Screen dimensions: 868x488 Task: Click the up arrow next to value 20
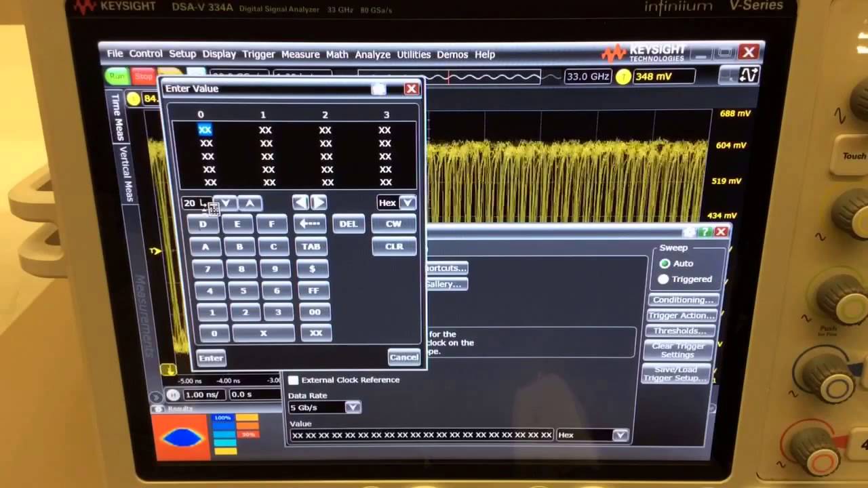250,203
